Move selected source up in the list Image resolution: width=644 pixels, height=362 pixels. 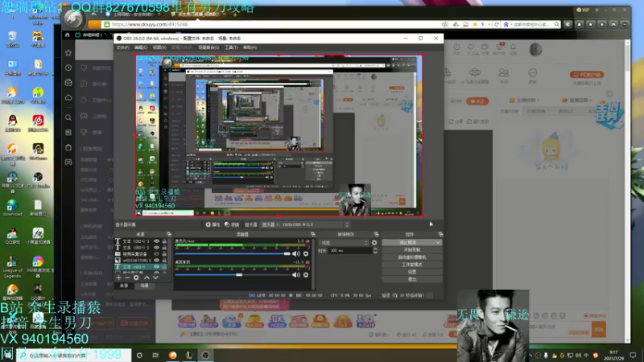coord(147,278)
